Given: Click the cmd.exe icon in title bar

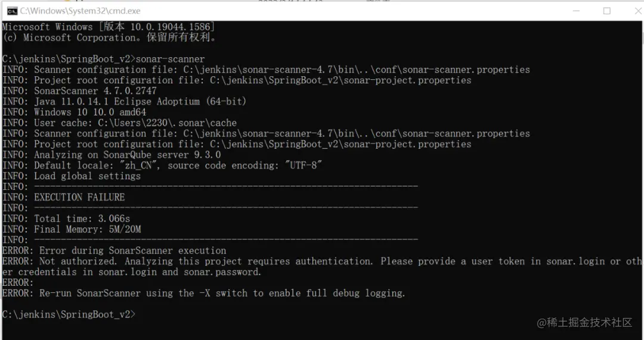Looking at the screenshot, I should (12, 11).
